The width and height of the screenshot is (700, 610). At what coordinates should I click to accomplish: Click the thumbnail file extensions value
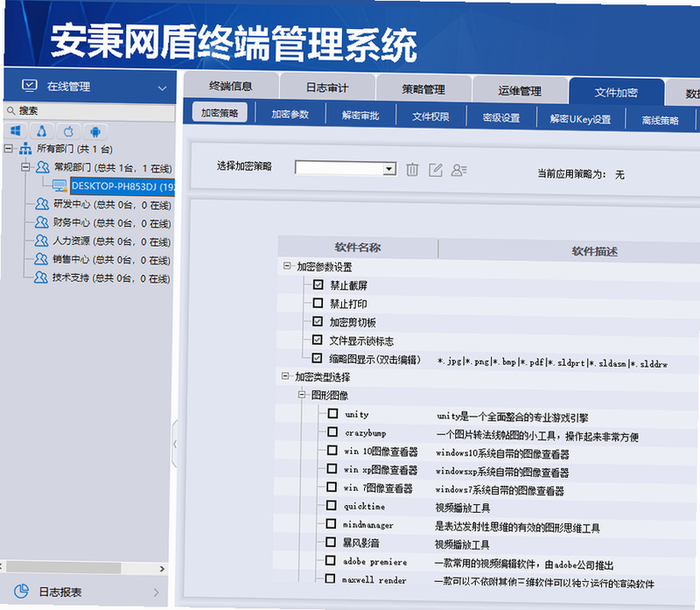tap(552, 362)
